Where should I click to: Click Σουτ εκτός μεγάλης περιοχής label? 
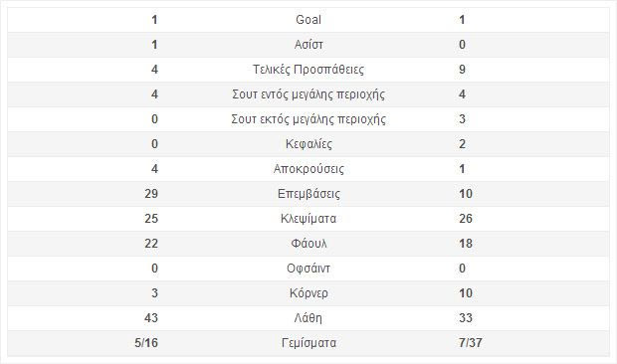(x=308, y=119)
